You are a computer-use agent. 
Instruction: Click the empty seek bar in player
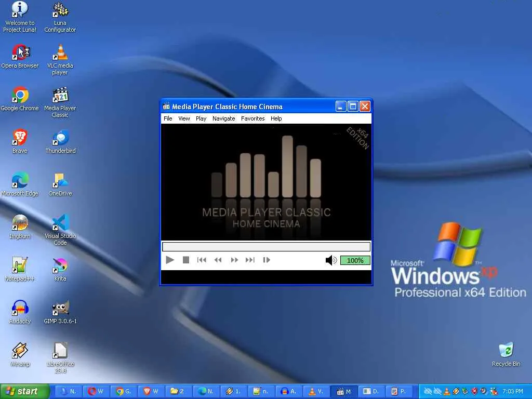[266, 247]
